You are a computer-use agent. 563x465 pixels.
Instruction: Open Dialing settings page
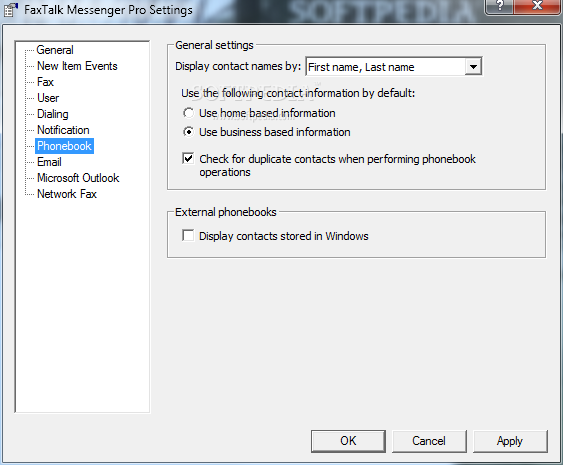point(53,114)
